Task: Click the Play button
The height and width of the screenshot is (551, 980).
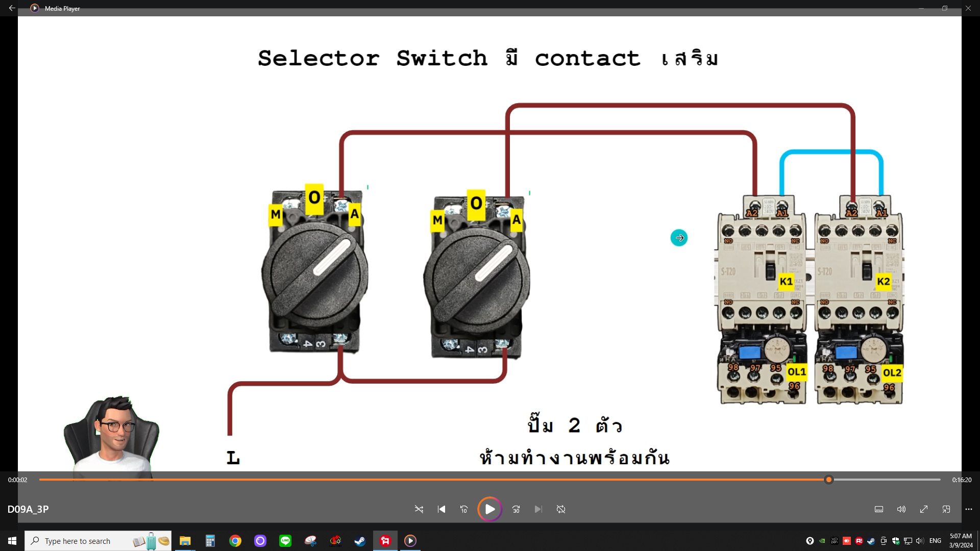Action: coord(489,509)
